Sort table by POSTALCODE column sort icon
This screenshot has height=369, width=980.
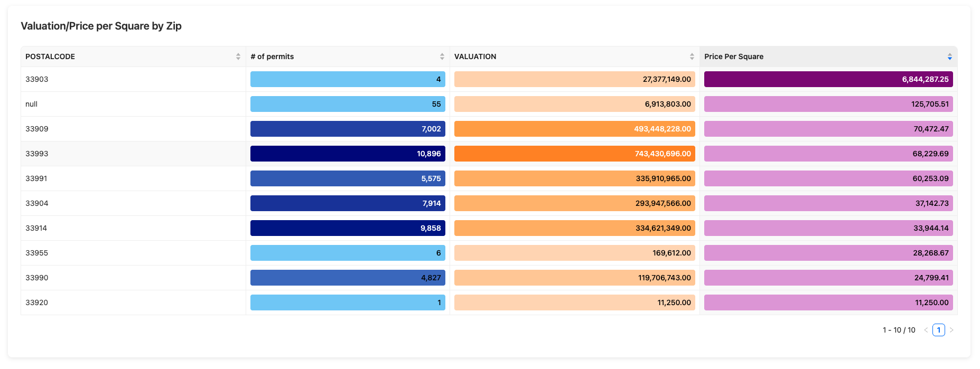tap(238, 56)
